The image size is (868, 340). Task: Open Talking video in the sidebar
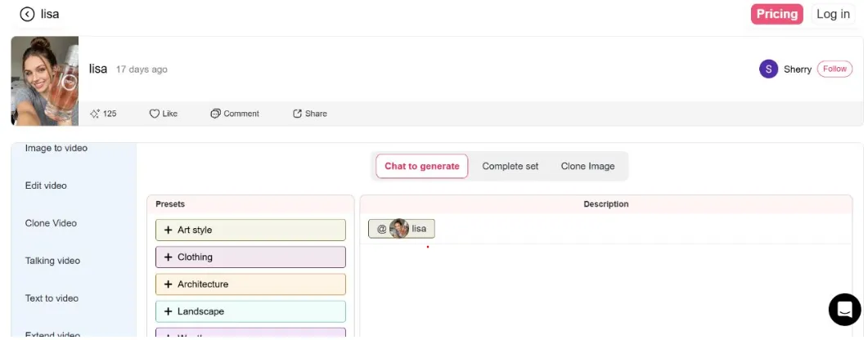[52, 261]
